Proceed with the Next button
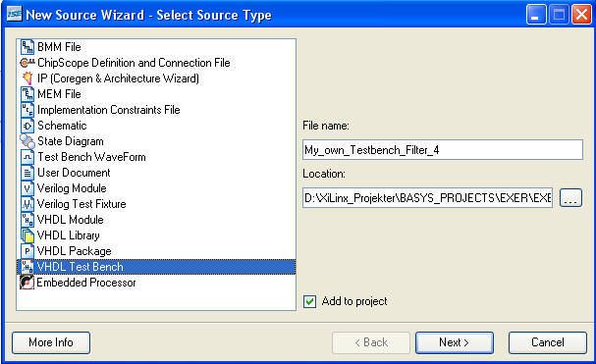Image resolution: width=596 pixels, height=364 pixels. tap(455, 342)
